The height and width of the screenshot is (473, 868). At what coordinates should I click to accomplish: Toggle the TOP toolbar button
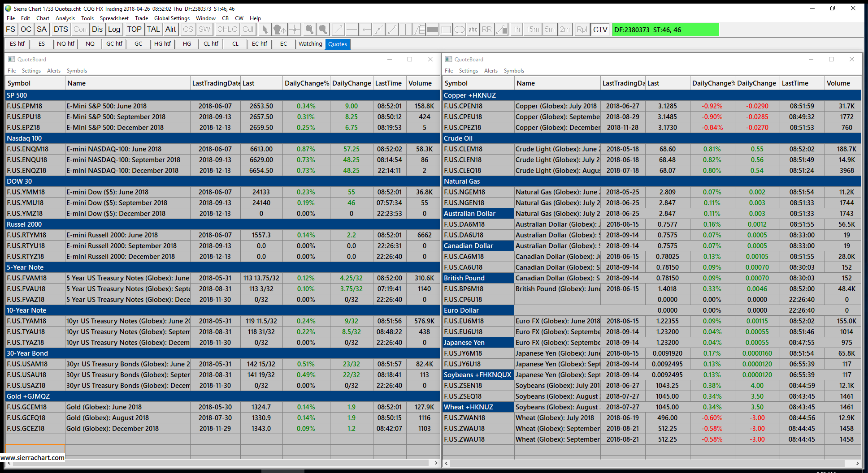click(134, 30)
